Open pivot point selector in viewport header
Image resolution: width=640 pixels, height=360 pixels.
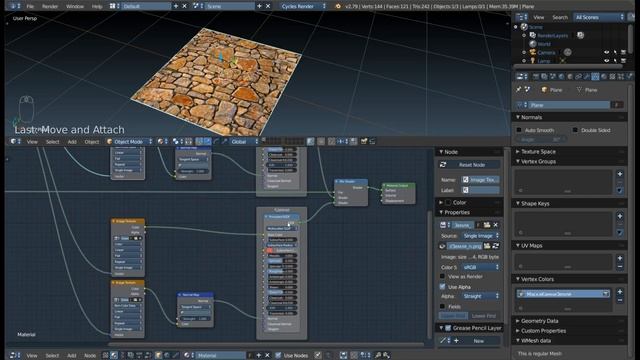click(178, 142)
